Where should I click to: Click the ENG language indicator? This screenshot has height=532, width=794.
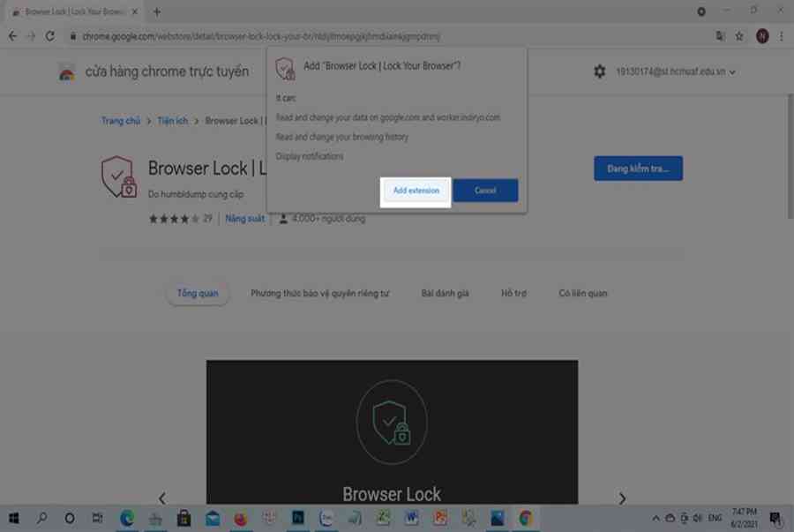pyautogui.click(x=715, y=518)
